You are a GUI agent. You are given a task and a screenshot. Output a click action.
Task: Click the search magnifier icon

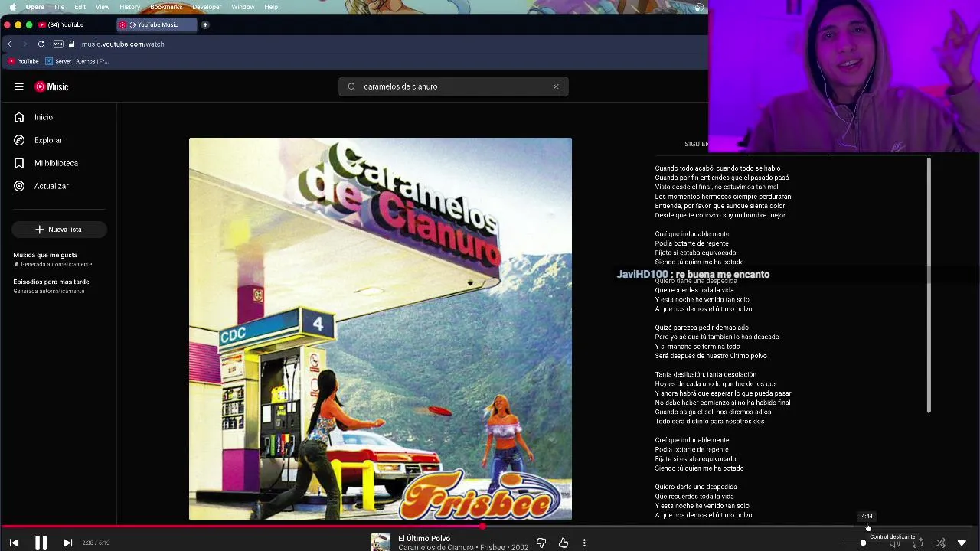click(x=351, y=86)
